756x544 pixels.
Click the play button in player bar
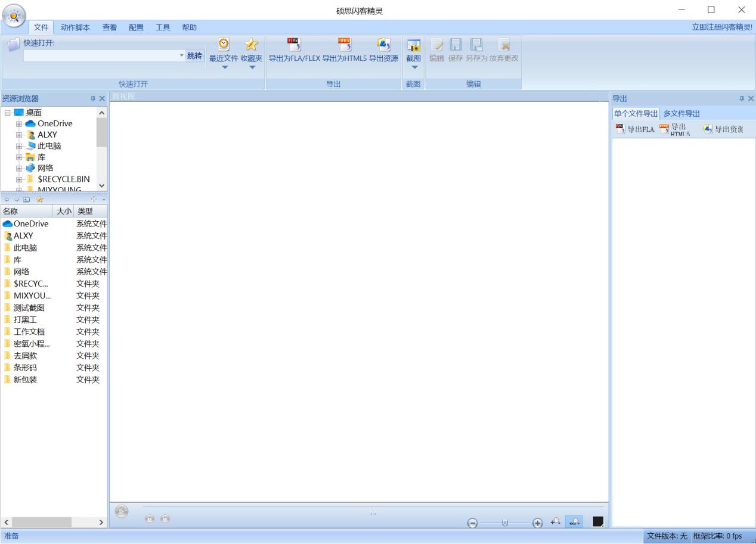(122, 511)
